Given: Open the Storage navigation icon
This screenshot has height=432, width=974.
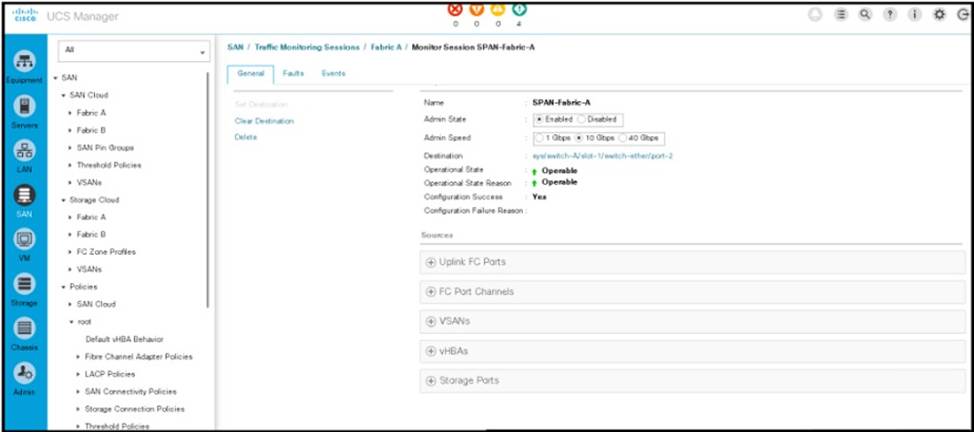Looking at the screenshot, I should (x=22, y=286).
